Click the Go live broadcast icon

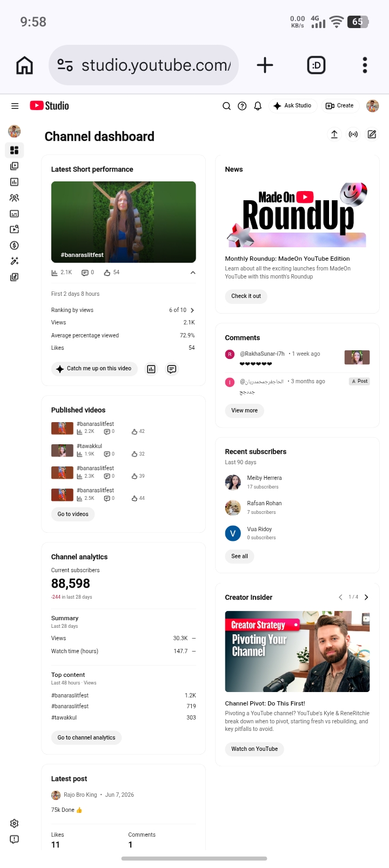click(x=353, y=134)
